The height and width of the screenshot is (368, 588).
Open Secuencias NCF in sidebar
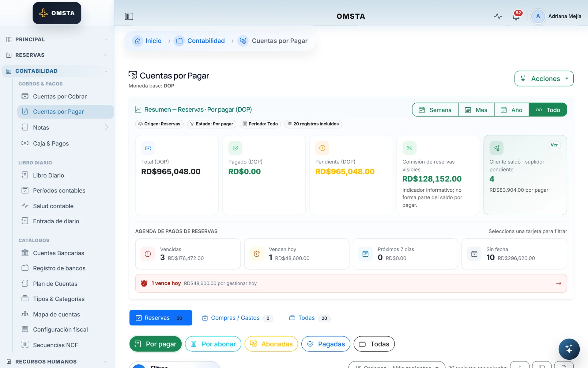tap(65, 345)
